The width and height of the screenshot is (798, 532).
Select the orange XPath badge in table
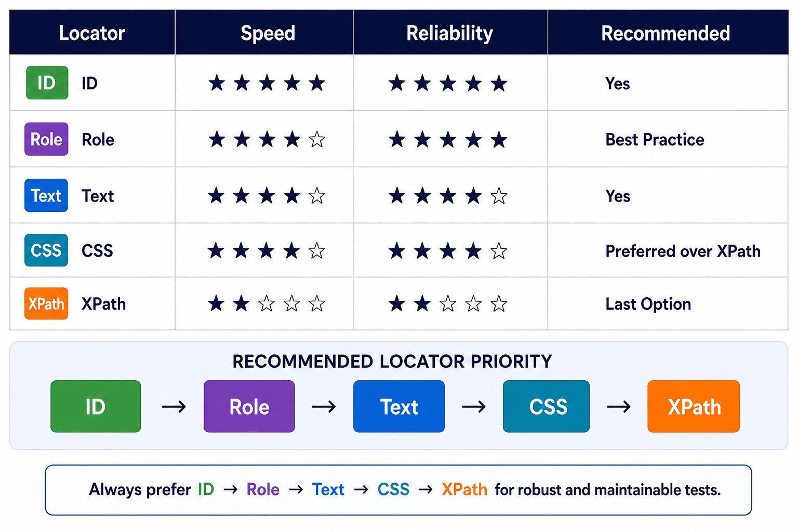(46, 303)
